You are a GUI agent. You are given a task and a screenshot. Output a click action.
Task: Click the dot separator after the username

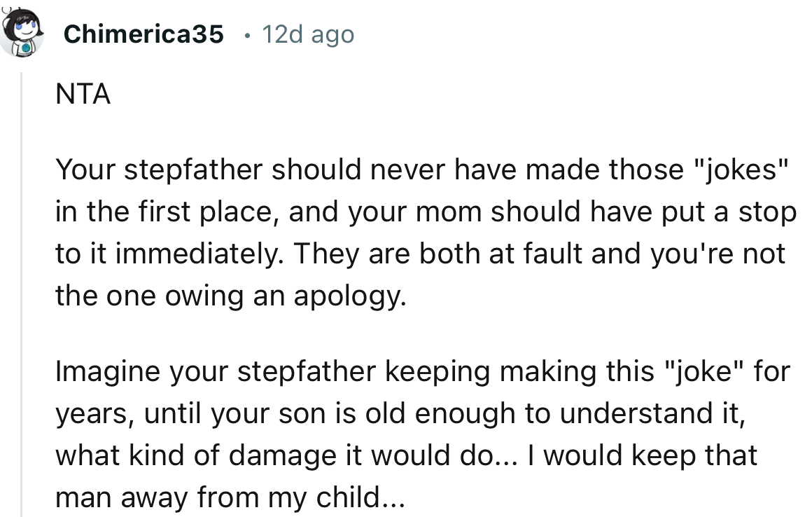click(246, 35)
